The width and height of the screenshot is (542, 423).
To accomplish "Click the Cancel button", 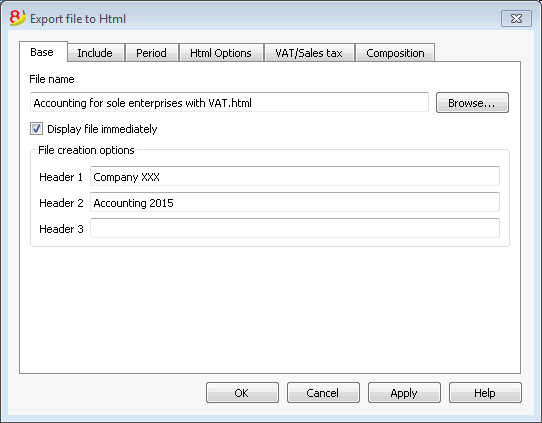I will pos(323,393).
